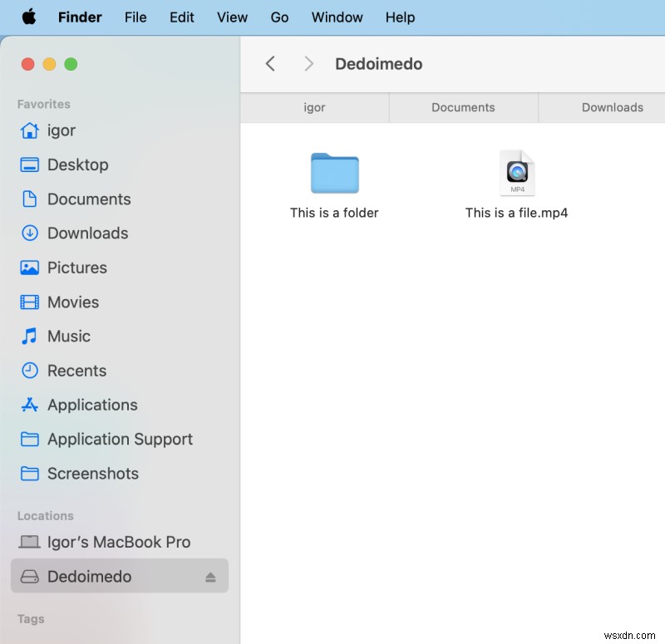
Task: Eject the Dedoimedo volume
Action: click(x=210, y=577)
